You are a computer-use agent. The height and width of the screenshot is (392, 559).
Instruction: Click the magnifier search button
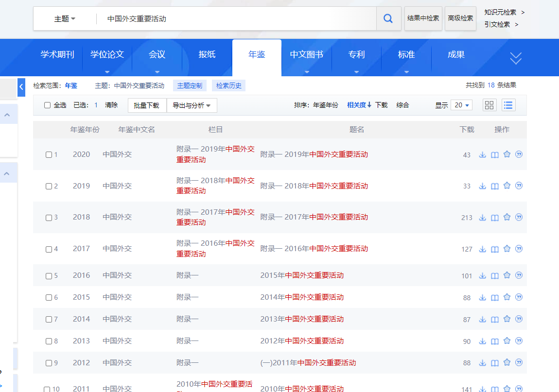[x=388, y=18]
